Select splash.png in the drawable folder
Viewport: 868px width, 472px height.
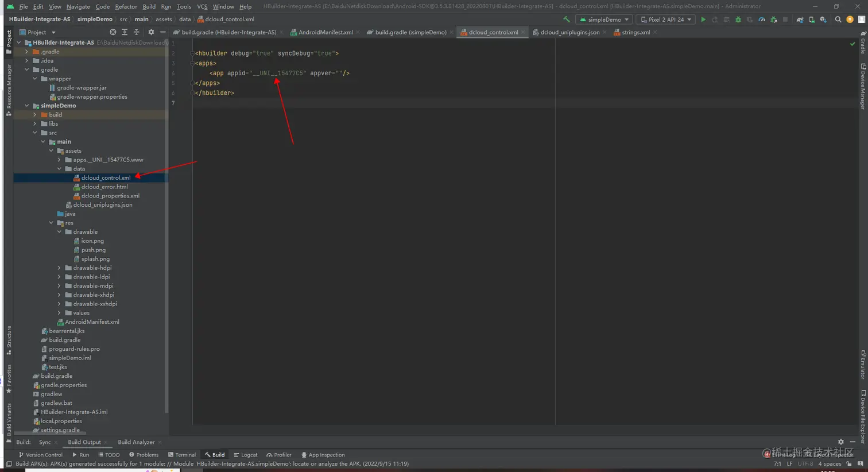click(95, 259)
